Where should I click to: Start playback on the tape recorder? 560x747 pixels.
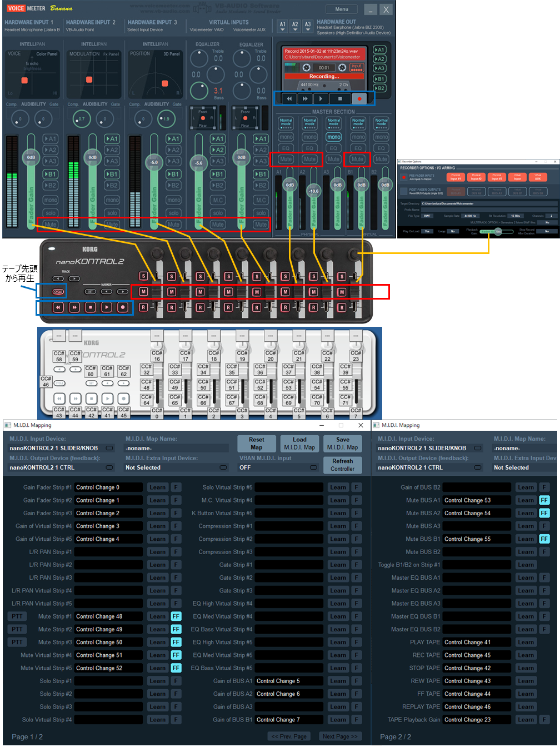pyautogui.click(x=321, y=98)
